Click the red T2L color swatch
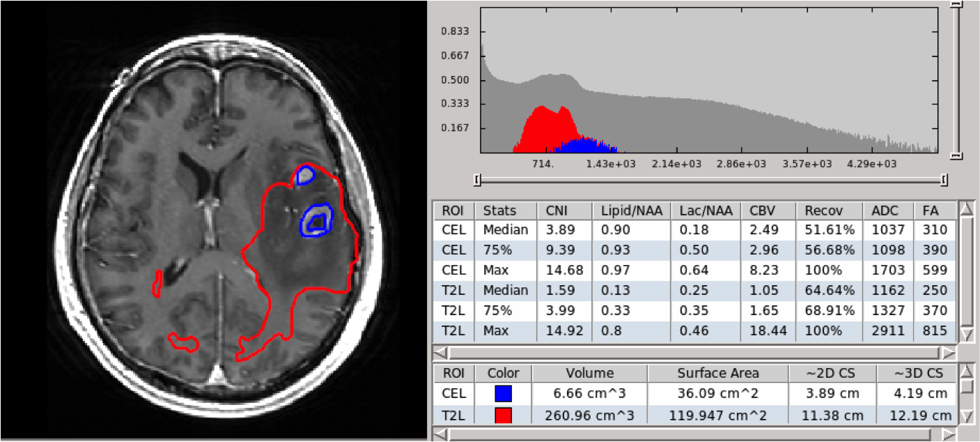 [x=503, y=416]
